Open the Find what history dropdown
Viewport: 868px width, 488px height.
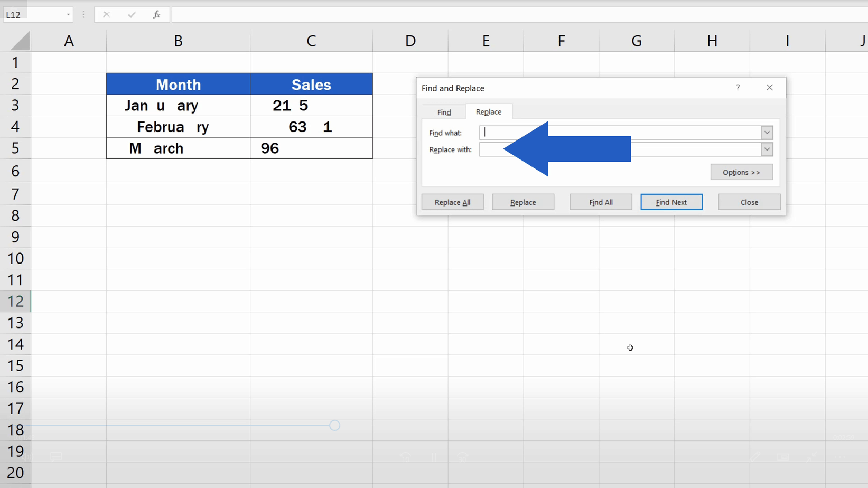tap(767, 132)
